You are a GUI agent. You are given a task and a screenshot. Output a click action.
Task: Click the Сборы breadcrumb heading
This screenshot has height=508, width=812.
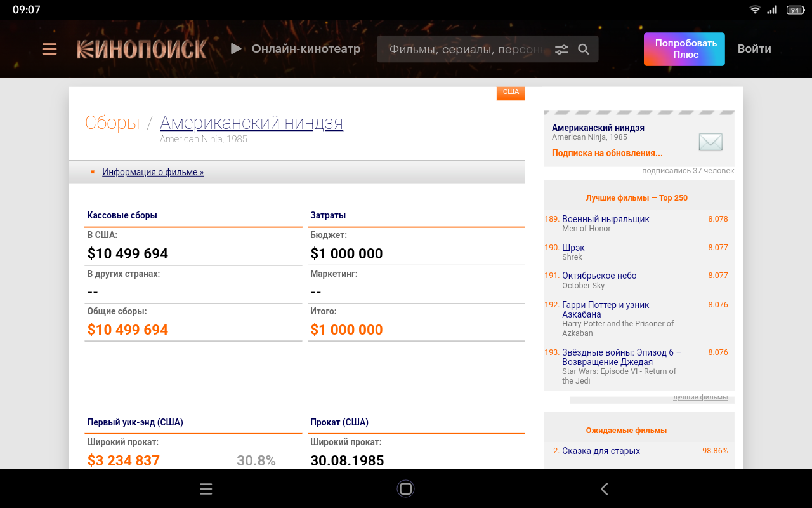[112, 123]
